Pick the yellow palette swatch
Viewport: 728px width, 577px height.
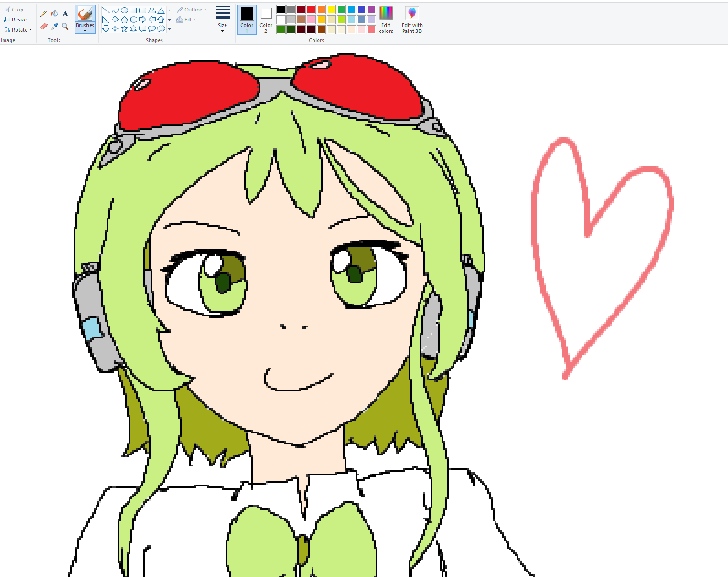331,10
